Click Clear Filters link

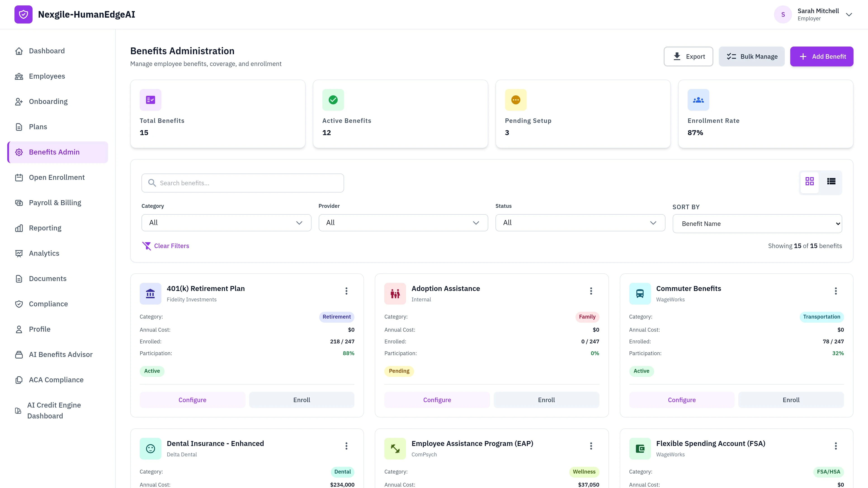166,246
